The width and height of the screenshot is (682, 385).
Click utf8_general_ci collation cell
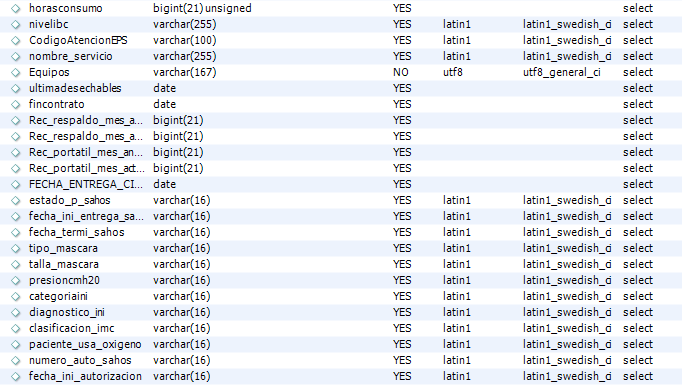click(x=562, y=73)
